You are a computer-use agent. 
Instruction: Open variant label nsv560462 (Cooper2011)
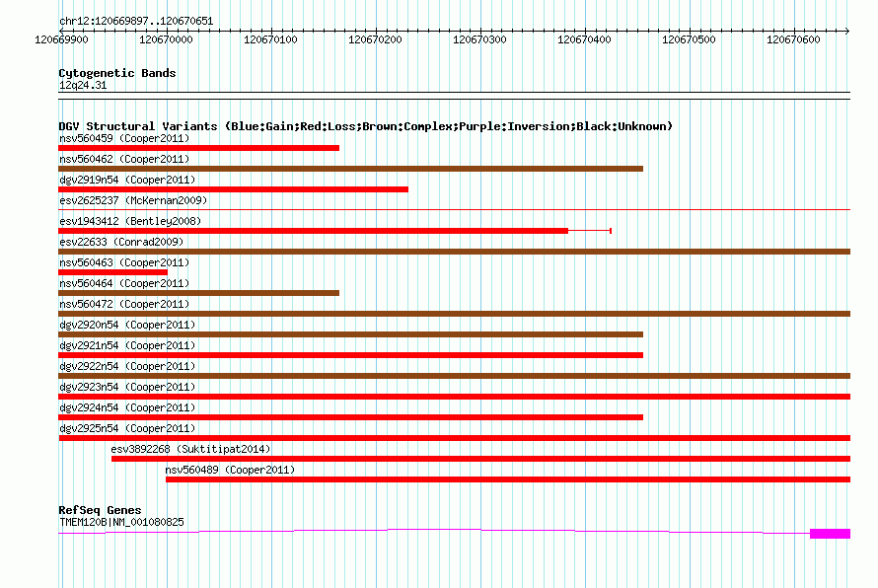click(x=124, y=159)
